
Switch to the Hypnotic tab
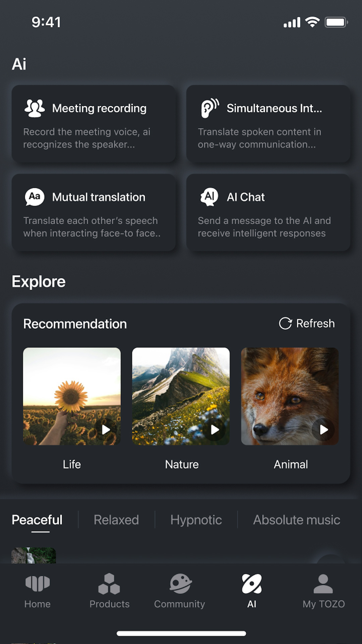(196, 520)
